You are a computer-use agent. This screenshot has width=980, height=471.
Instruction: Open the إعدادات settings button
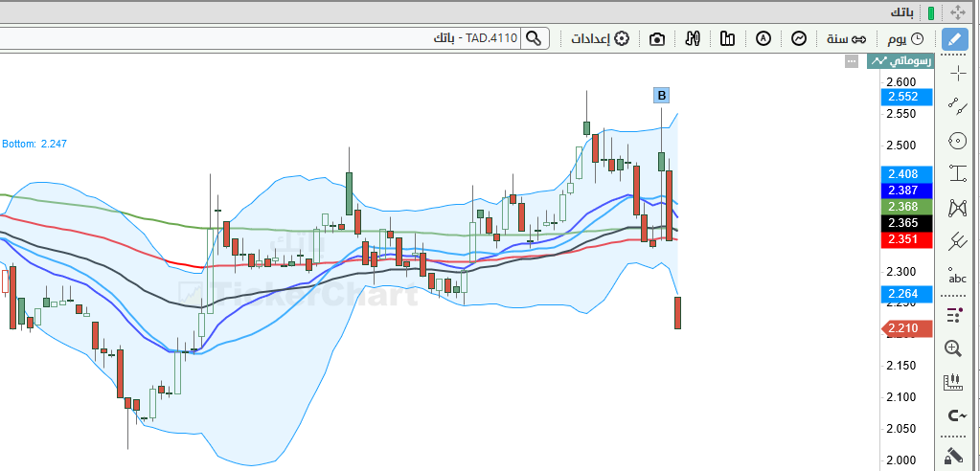600,38
